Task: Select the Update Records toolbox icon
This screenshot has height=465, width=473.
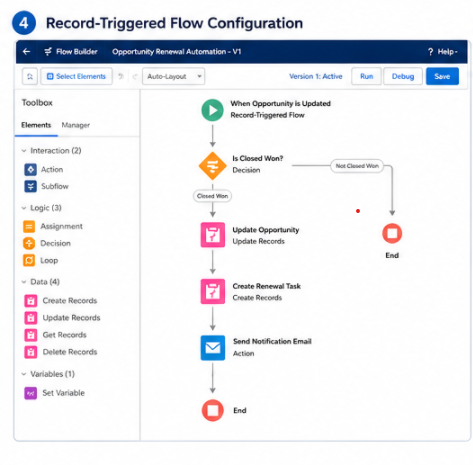Action: pos(31,318)
